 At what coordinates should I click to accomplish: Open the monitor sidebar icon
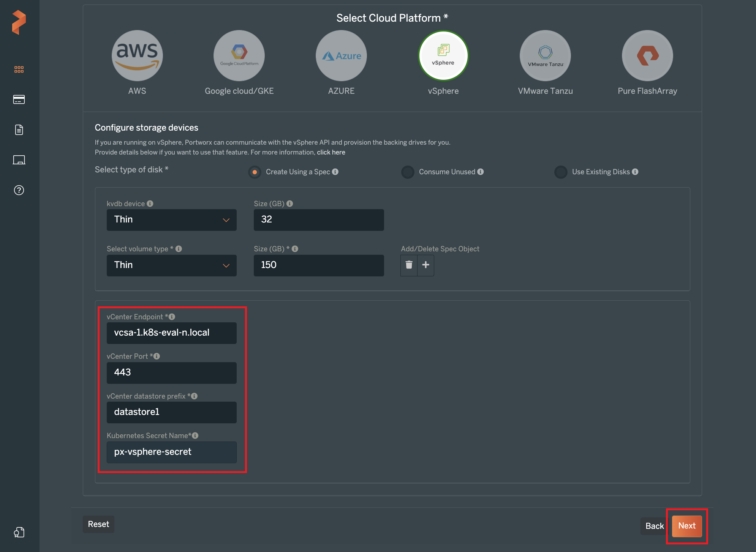(19, 160)
